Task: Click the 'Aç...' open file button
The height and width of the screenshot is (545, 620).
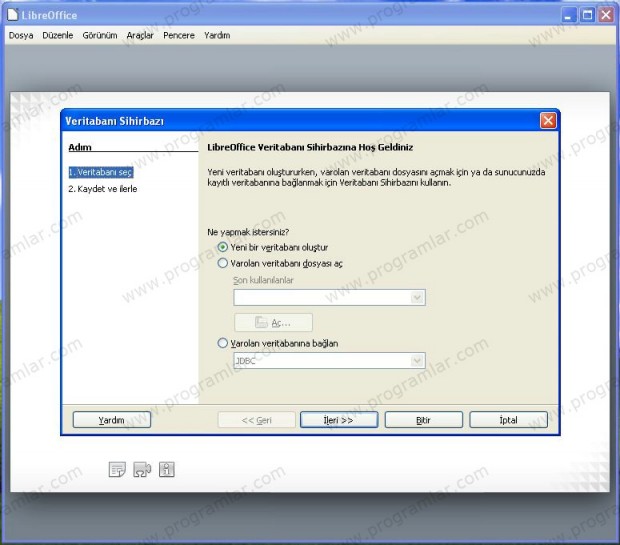Action: [x=273, y=323]
